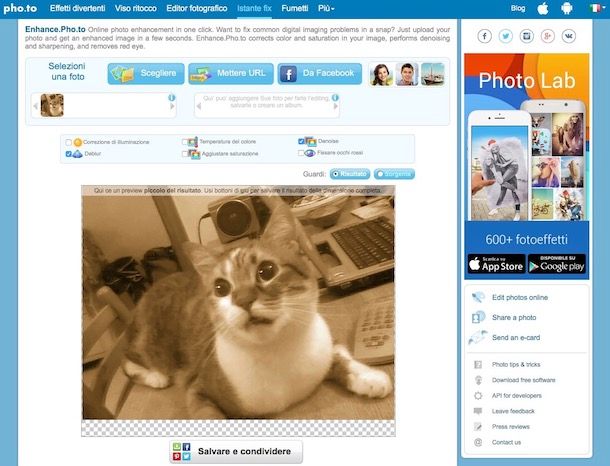
Task: Click the Da Facebook button
Action: [320, 74]
